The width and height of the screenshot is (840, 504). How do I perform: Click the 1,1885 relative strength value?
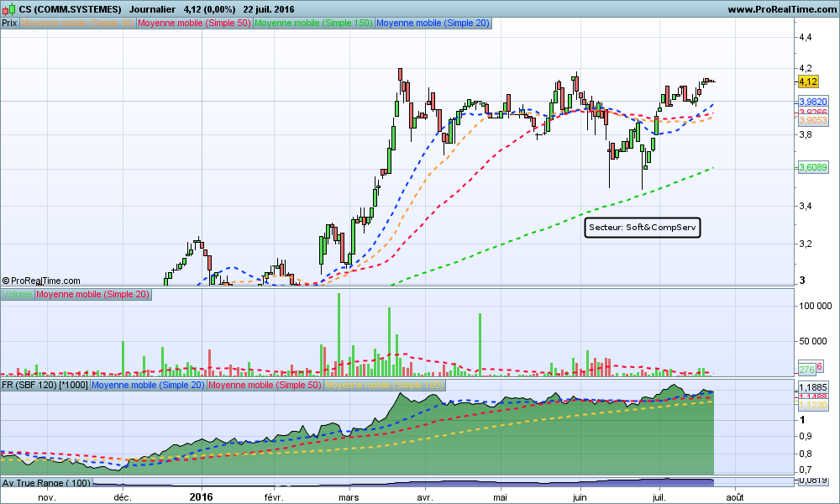click(x=813, y=387)
